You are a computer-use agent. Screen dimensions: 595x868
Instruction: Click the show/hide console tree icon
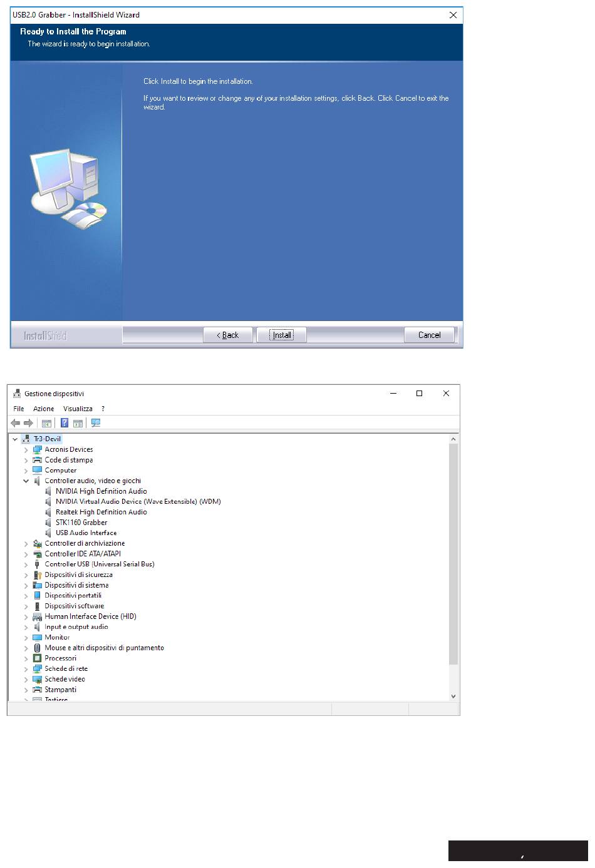coord(46,423)
